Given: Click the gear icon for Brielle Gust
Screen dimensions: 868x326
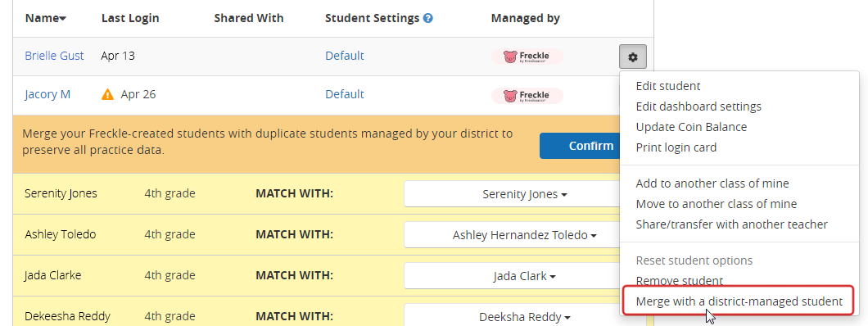Looking at the screenshot, I should coord(633,57).
